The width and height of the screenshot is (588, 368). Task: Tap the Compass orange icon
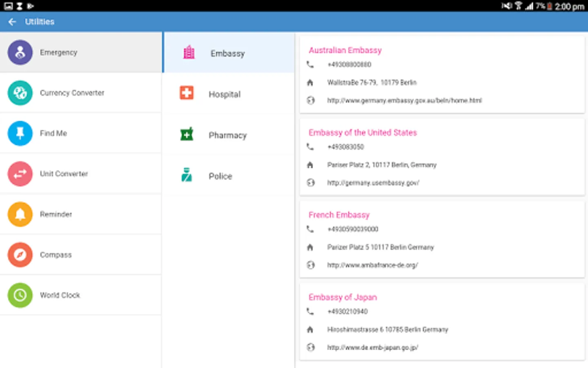point(20,255)
